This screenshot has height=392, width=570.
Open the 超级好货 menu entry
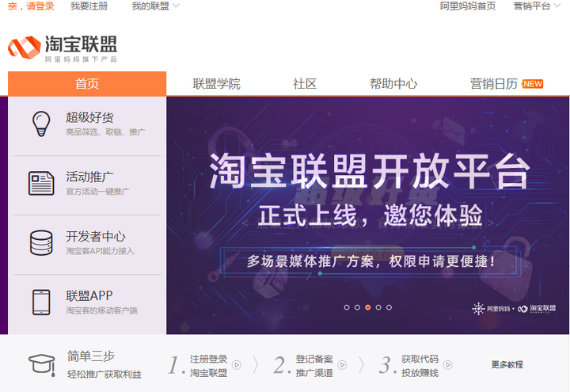87,125
